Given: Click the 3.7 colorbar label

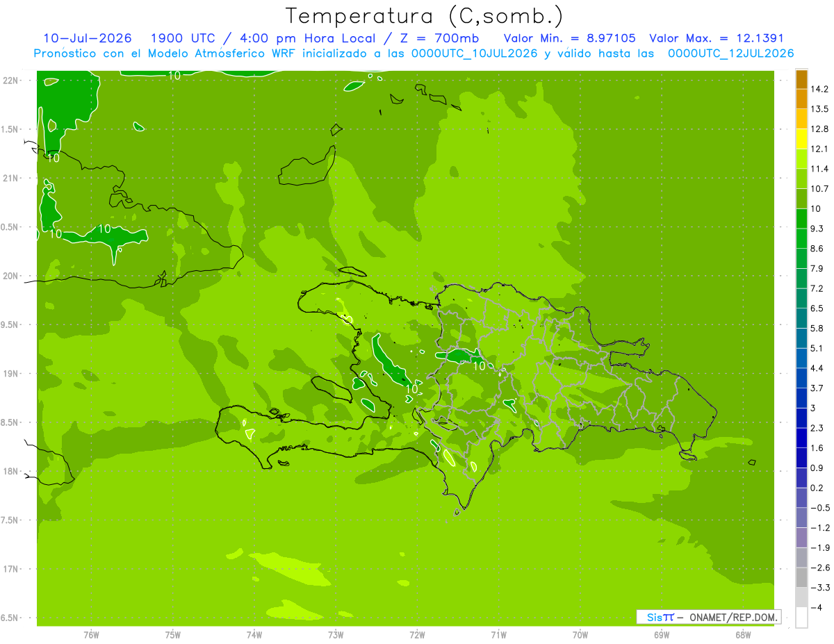Looking at the screenshot, I should [x=817, y=388].
